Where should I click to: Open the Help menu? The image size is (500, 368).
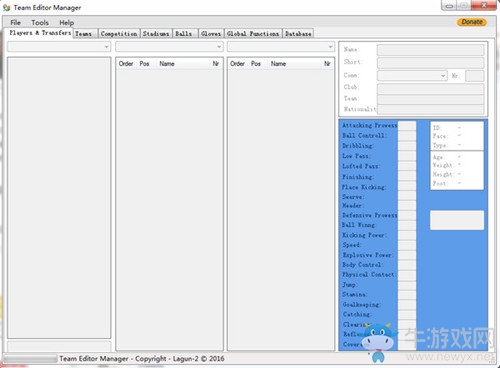click(x=67, y=23)
